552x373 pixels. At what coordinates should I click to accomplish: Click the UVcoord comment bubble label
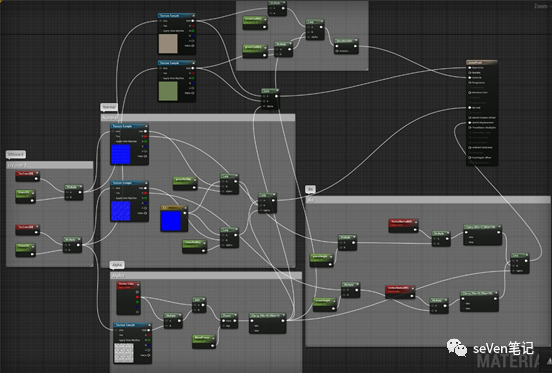tap(16, 154)
